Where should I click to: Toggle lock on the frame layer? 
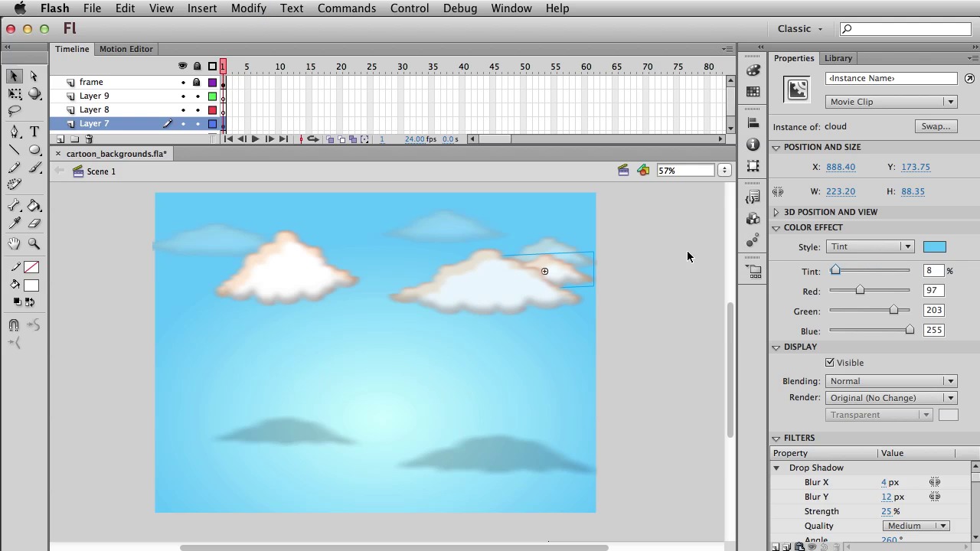(197, 82)
